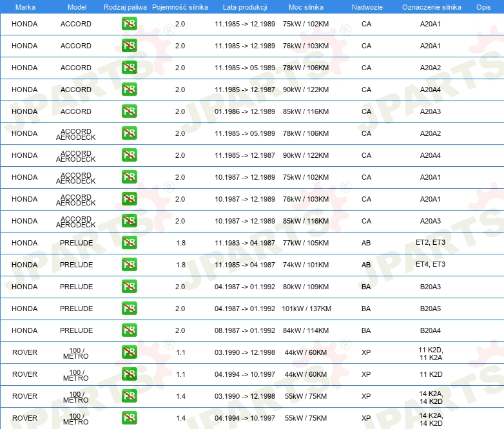This screenshot has height=429, width=504.
Task: Click petrol icon in Rover 1.4 04.1994->10.1997 row
Action: click(129, 417)
